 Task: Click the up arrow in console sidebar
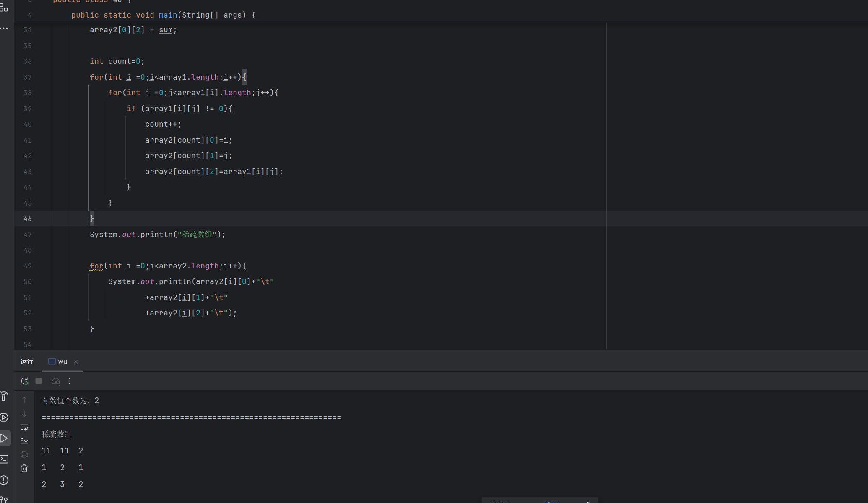[24, 400]
